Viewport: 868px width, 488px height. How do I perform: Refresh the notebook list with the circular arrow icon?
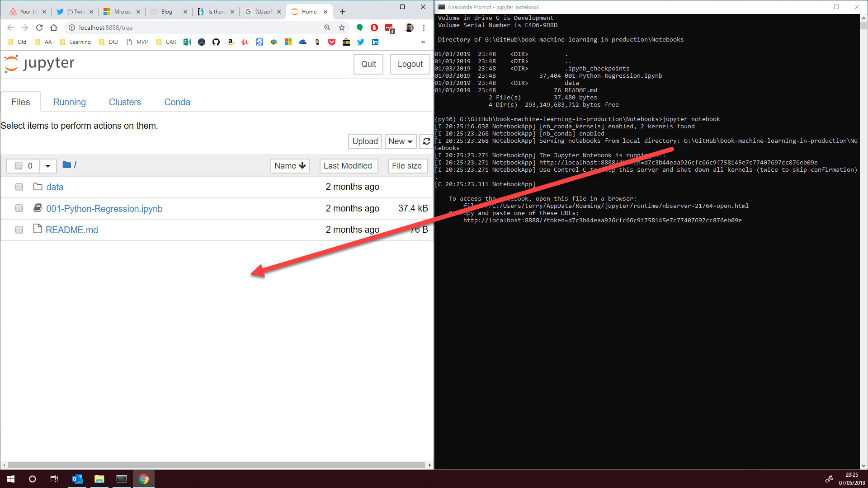[x=427, y=141]
